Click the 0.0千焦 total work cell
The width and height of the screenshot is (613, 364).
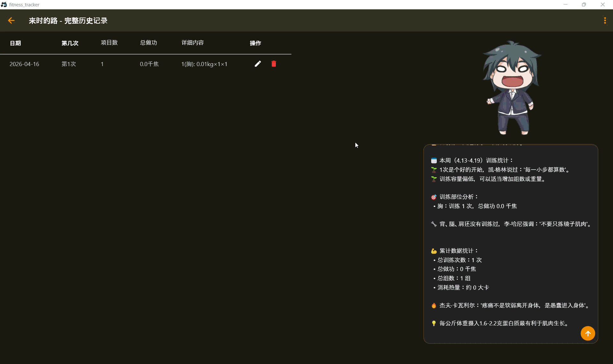pyautogui.click(x=149, y=64)
